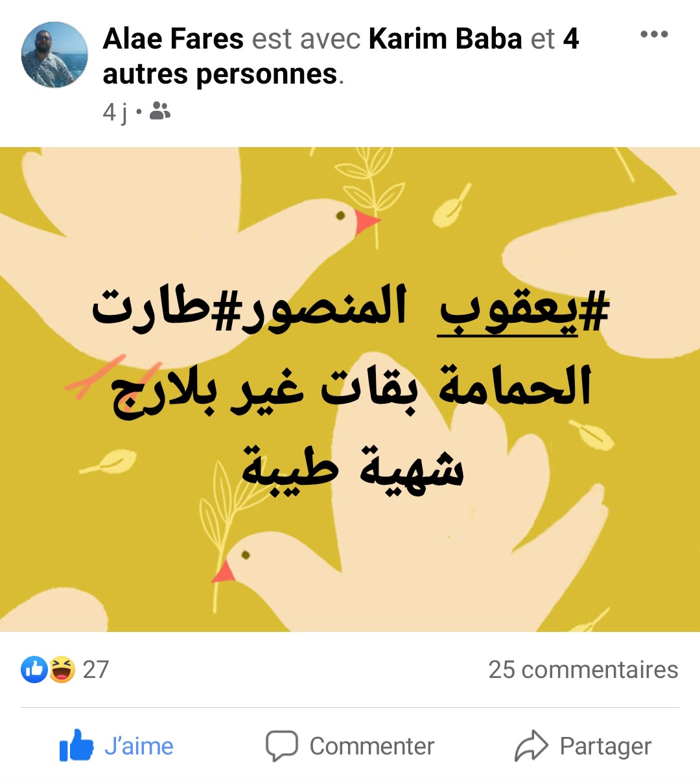Screen dimensions: 700x783
Task: Click the Commenter button label
Action: point(371,746)
